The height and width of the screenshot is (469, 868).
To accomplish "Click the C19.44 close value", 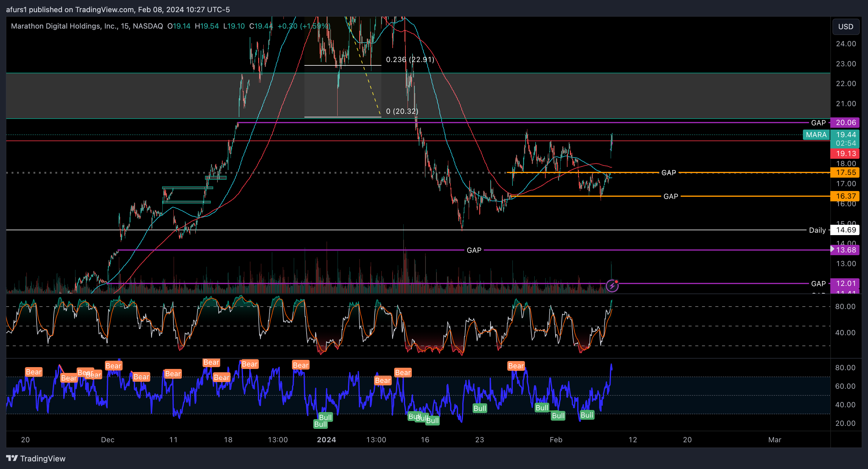I will coord(261,26).
